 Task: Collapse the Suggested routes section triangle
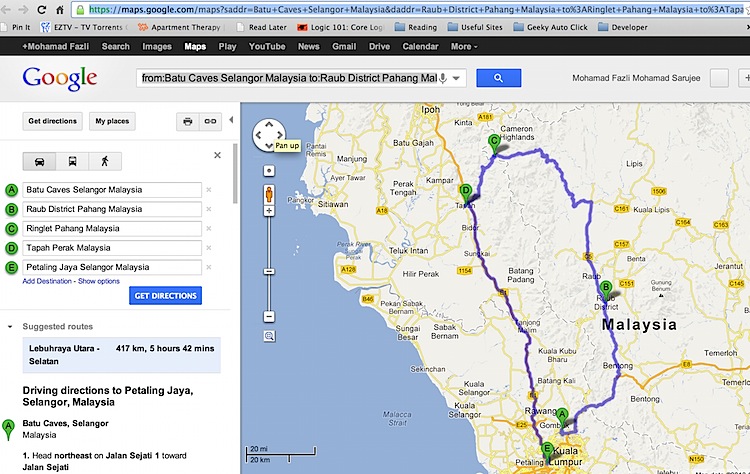point(10,327)
